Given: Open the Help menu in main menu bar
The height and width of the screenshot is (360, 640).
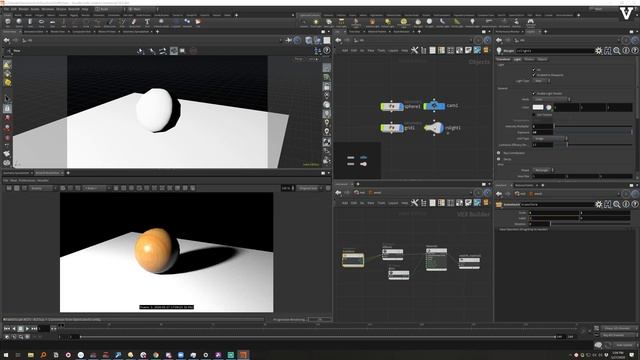Looking at the screenshot, I should [85, 9].
